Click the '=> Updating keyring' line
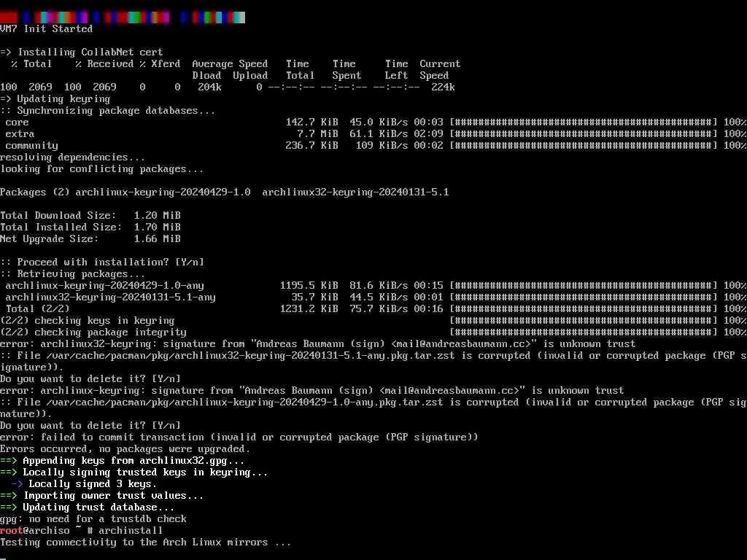 point(55,99)
